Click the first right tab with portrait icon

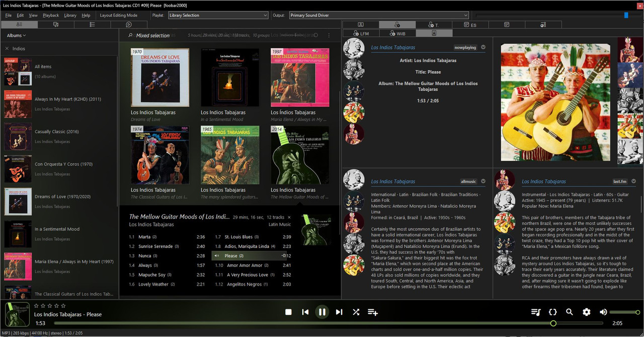[360, 24]
